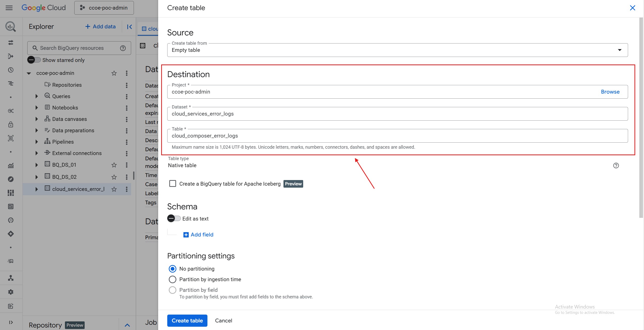Click the search help icon in Explorer
Viewport: 644px width, 330px height.
123,48
